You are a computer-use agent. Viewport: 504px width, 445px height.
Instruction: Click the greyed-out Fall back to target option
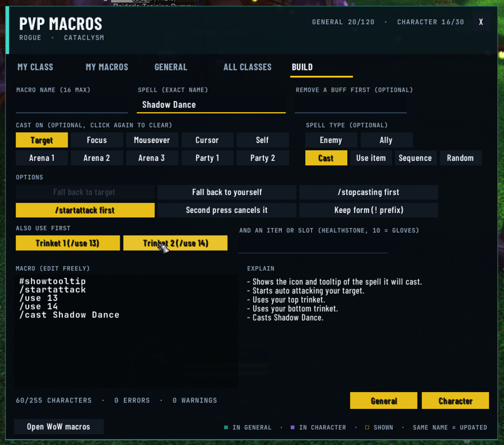[x=85, y=192]
